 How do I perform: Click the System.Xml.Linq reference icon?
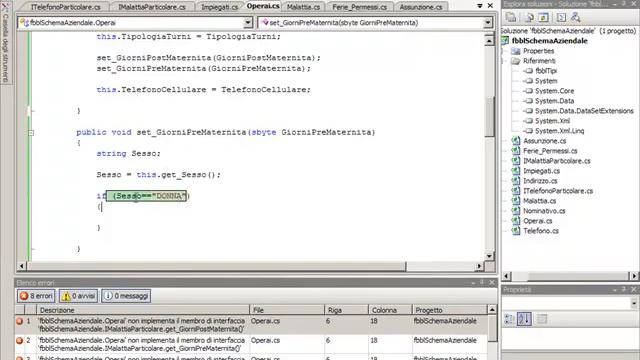[x=528, y=131]
